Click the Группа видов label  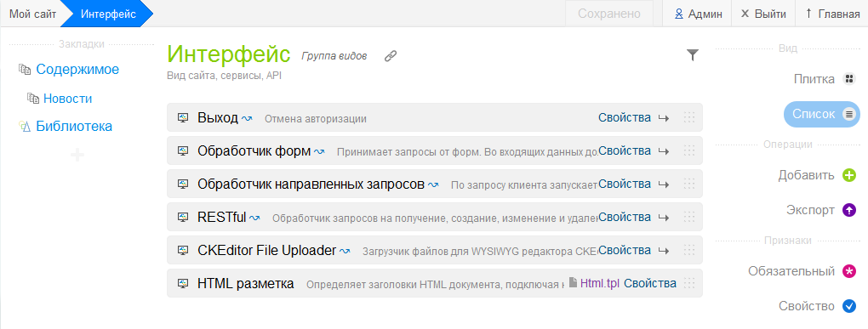pyautogui.click(x=334, y=56)
